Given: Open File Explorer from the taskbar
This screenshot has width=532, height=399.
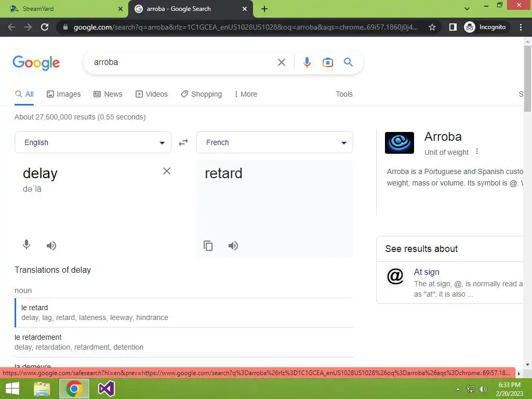Looking at the screenshot, I should point(42,389).
